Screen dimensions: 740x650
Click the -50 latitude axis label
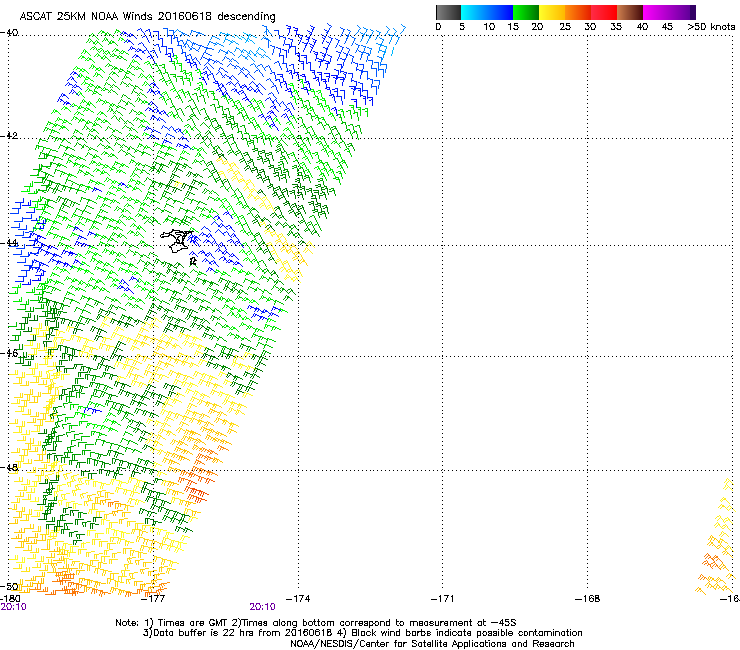click(9, 586)
